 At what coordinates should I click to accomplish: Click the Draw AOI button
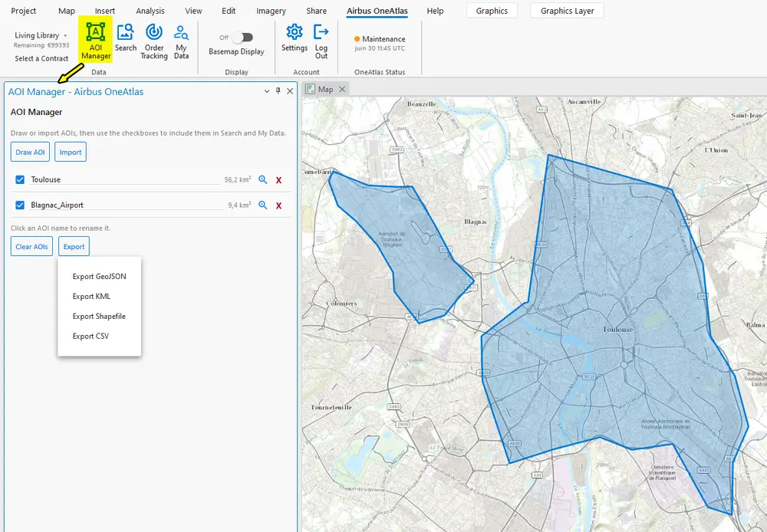(31, 152)
